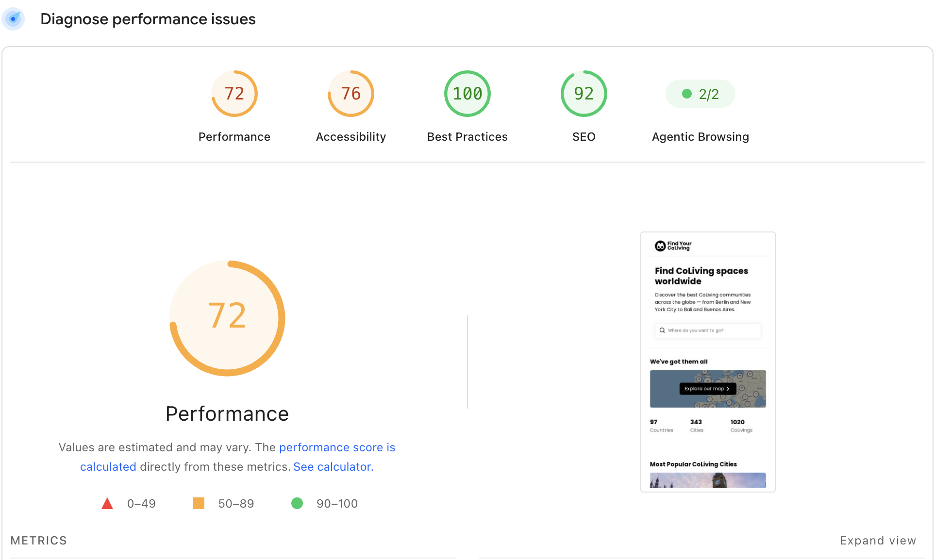Click the green circle 90–100 legend icon
Screen dimensions: 934x560
point(297,503)
